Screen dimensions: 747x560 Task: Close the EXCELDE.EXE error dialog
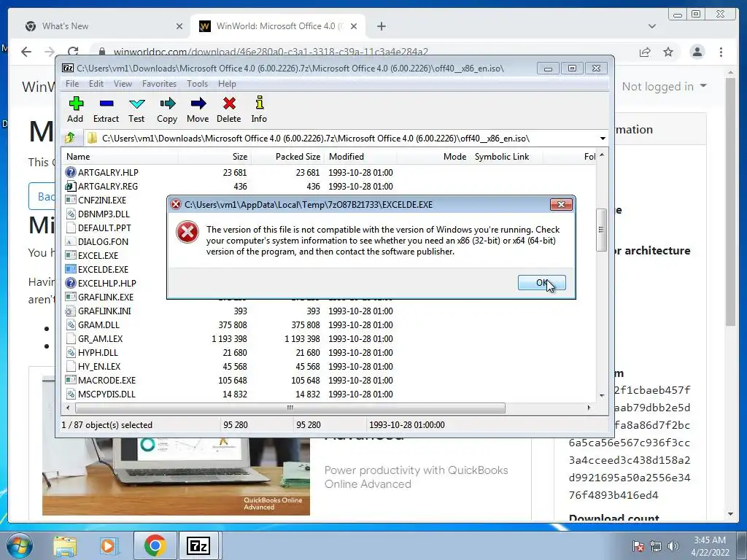(x=561, y=204)
